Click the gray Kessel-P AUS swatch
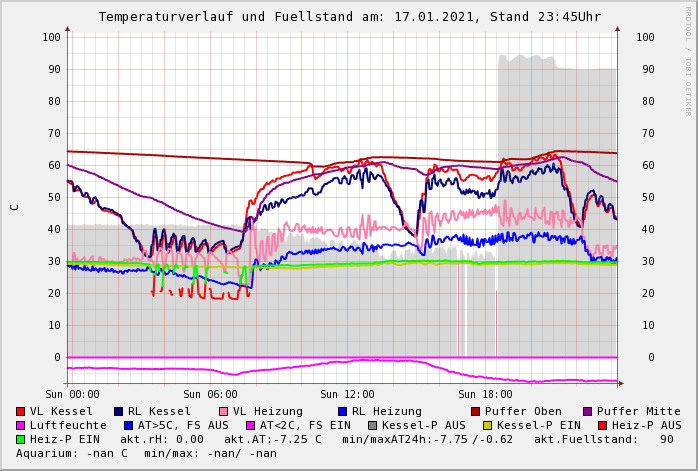The height and width of the screenshot is (471, 698). coord(370,426)
